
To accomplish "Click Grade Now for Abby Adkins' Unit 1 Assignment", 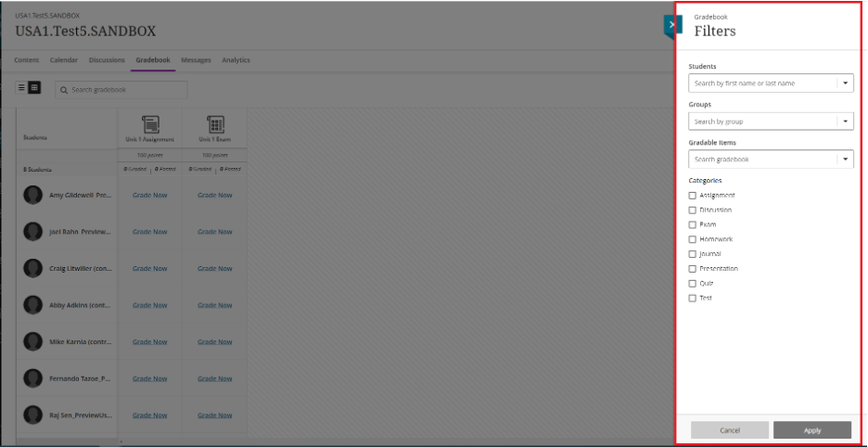I will tap(150, 305).
